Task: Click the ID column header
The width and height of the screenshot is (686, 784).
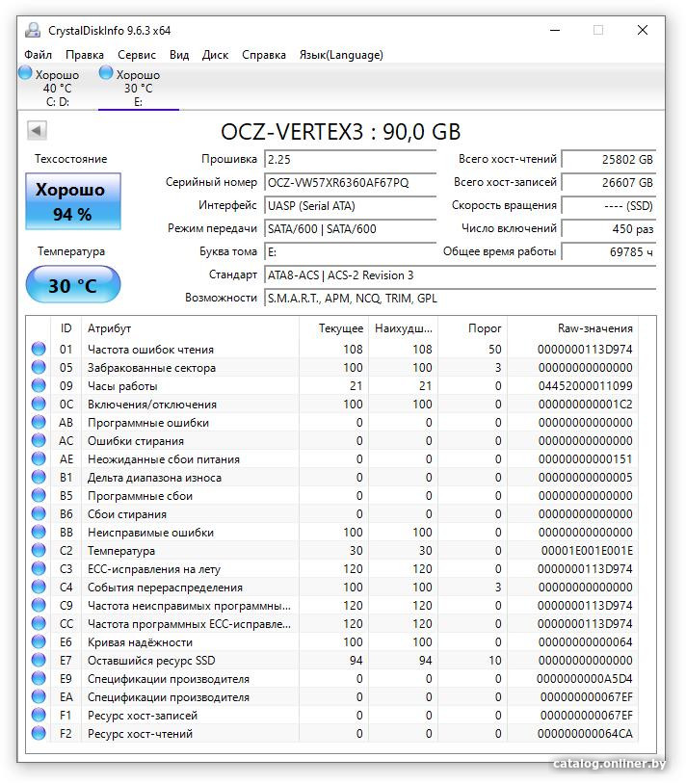Action: 66,328
